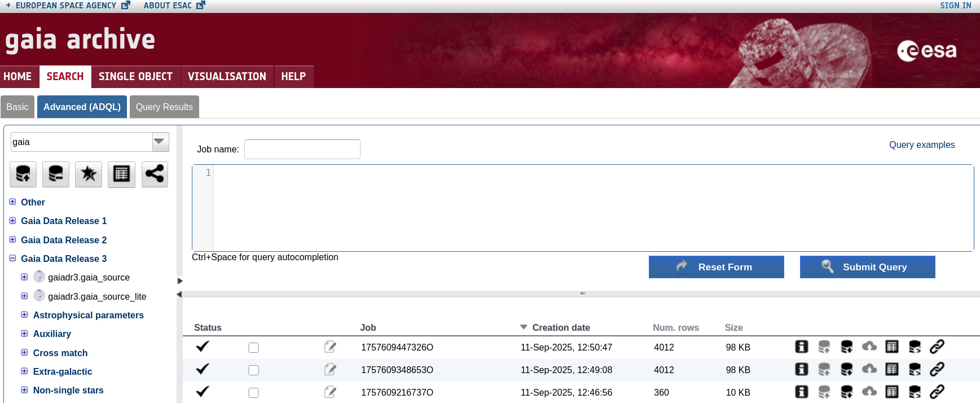Viewport: 980px width, 403px height.
Task: Edit name of job 1757609348653O
Action: (330, 370)
